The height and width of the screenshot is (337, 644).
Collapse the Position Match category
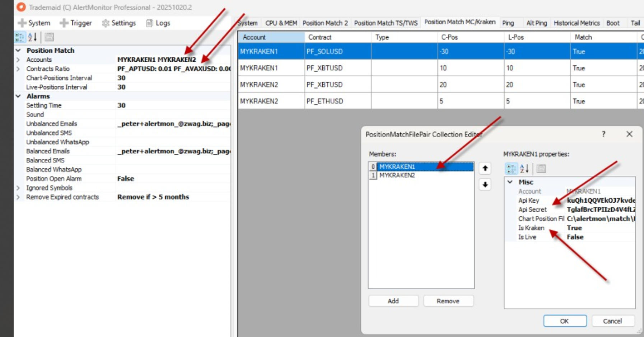(18, 51)
